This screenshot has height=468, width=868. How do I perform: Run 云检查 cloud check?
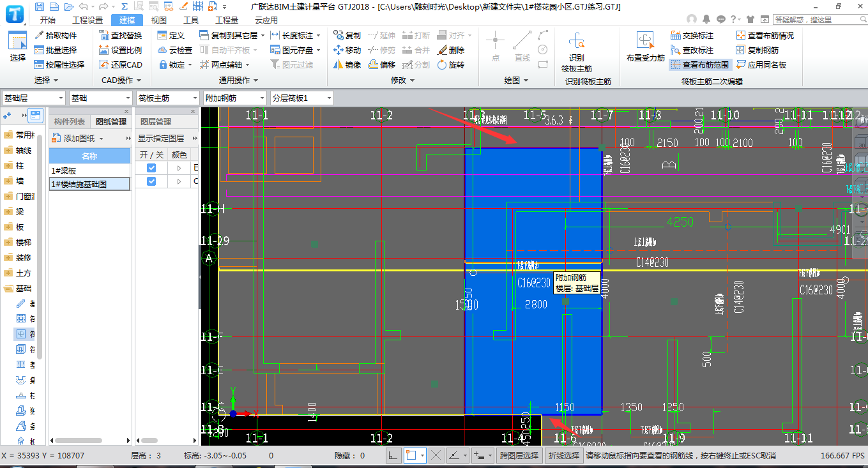coord(174,50)
